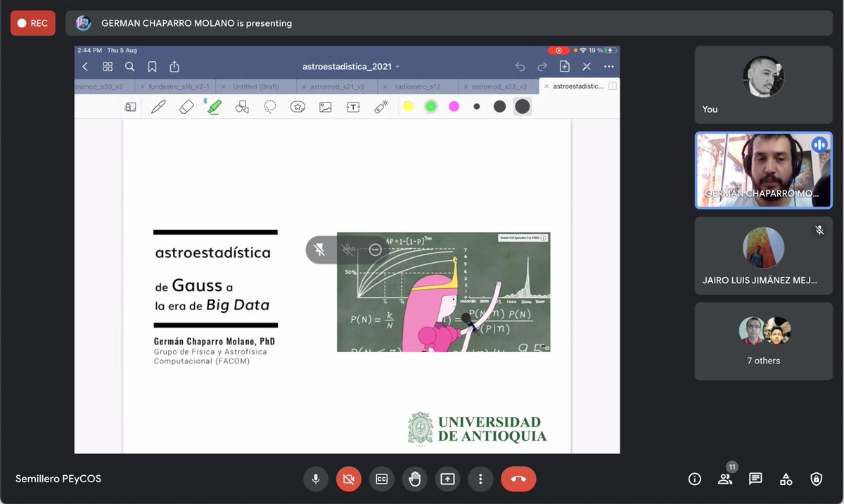Screen dimensions: 844x504
Task: Raise hand in the meeting
Action: tap(414, 479)
